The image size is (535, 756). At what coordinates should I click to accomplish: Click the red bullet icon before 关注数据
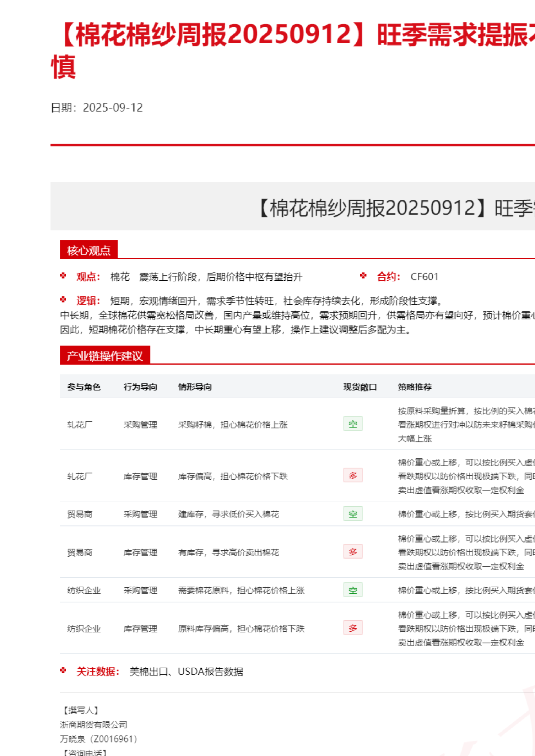(63, 671)
